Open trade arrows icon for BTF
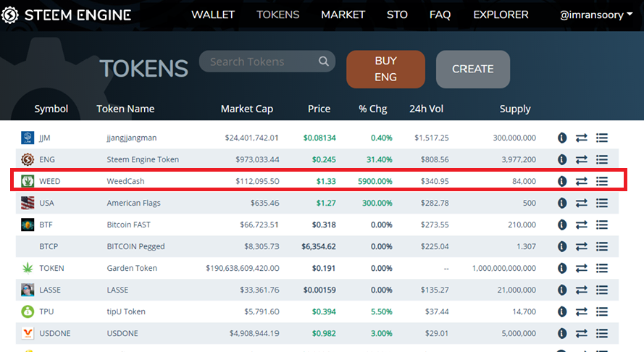The height and width of the screenshot is (352, 644). [x=582, y=225]
